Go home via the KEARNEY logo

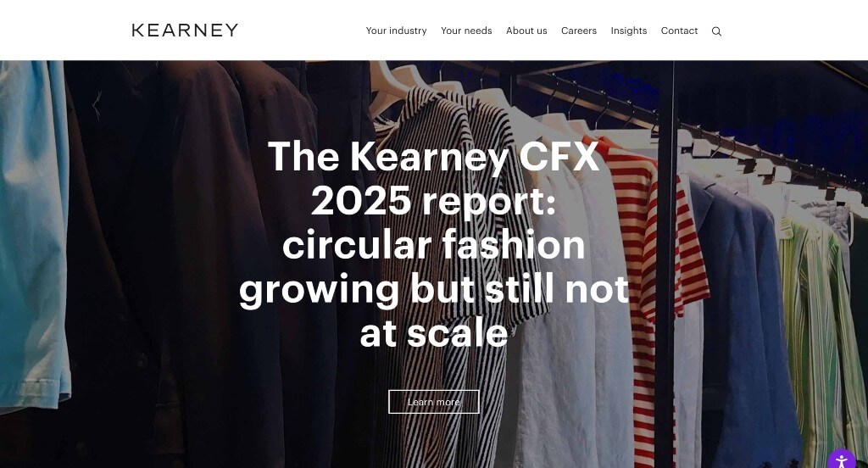click(185, 30)
